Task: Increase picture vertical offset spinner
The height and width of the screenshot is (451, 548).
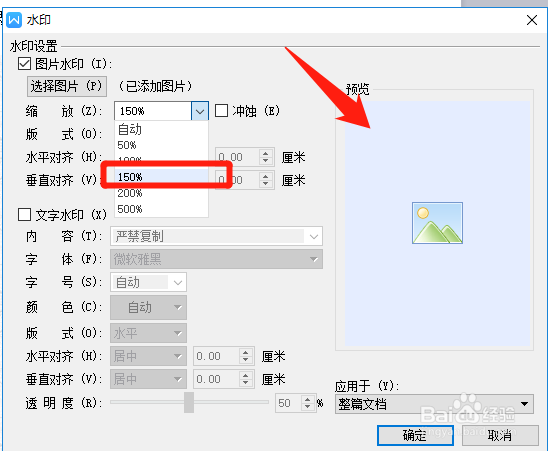Action: pos(266,177)
